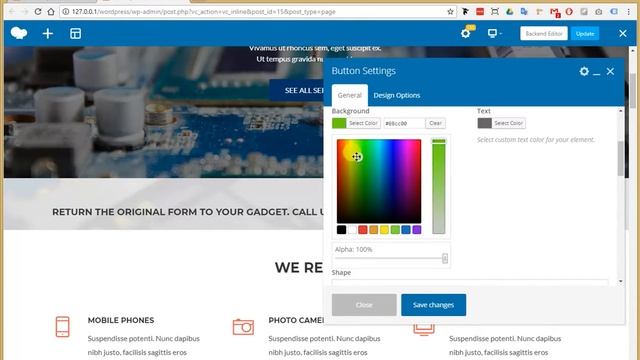Screen dimensions: 640x360
Task: Choose the red palette swatch
Action: click(362, 230)
